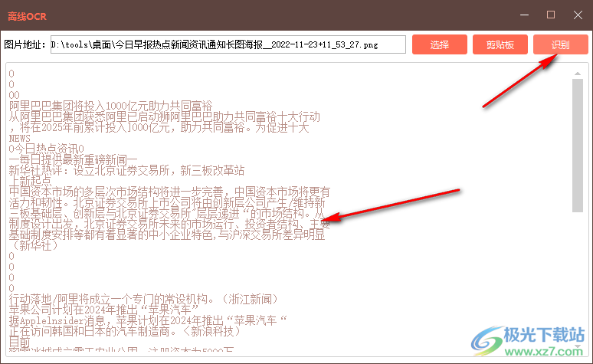Click the line starting 新华社热评
Image resolution: width=593 pixels, height=364 pixels.
(126, 170)
